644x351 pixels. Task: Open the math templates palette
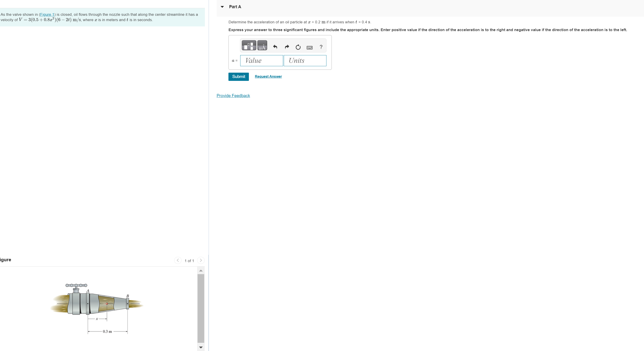click(x=248, y=46)
